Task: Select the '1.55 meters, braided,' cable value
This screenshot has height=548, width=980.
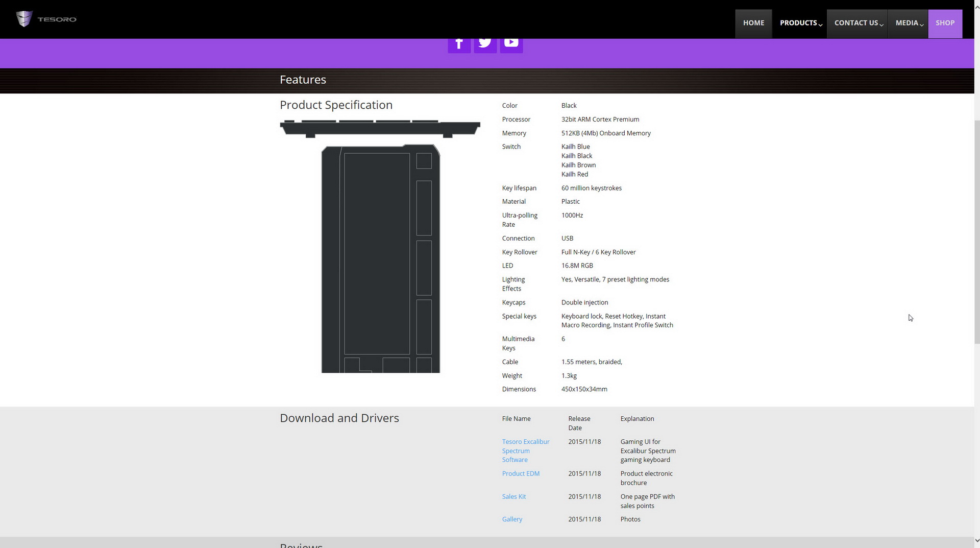Action: click(x=592, y=362)
